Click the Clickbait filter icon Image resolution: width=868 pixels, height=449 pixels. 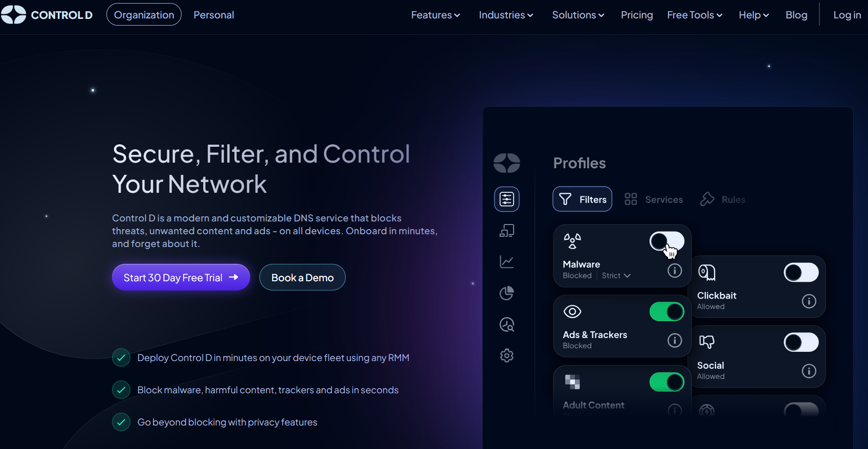707,273
